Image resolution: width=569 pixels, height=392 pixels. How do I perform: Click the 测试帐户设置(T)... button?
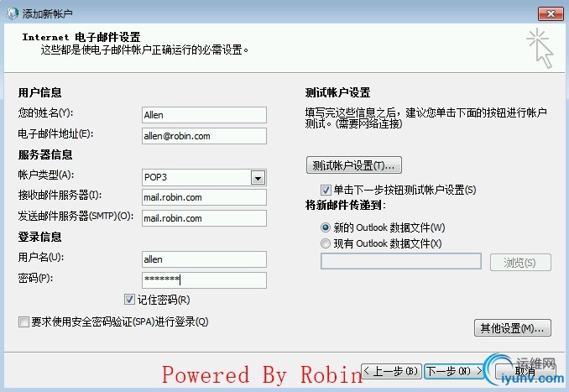[x=354, y=165]
